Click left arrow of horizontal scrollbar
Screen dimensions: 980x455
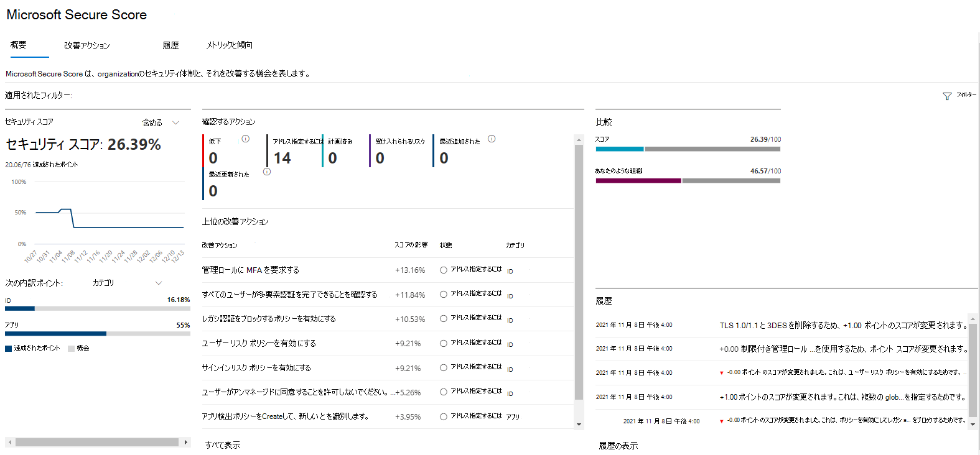pyautogui.click(x=9, y=443)
